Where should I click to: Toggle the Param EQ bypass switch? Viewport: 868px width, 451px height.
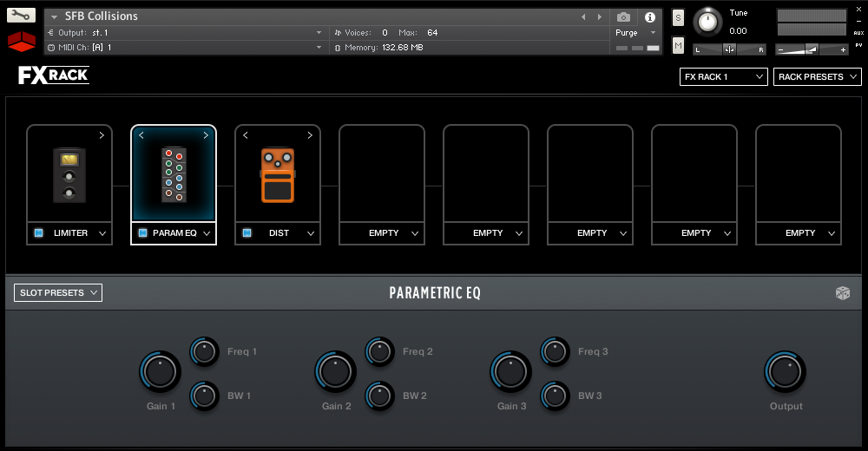click(143, 233)
